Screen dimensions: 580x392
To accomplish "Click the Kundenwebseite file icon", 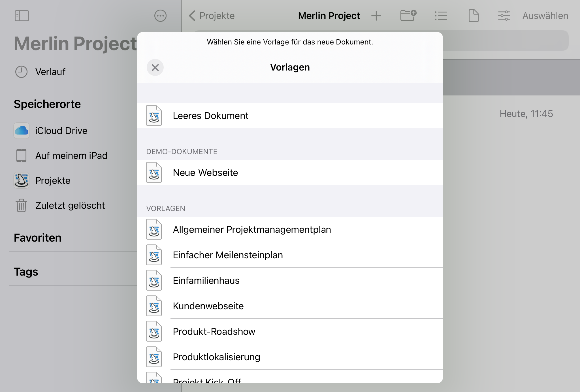I will click(154, 306).
